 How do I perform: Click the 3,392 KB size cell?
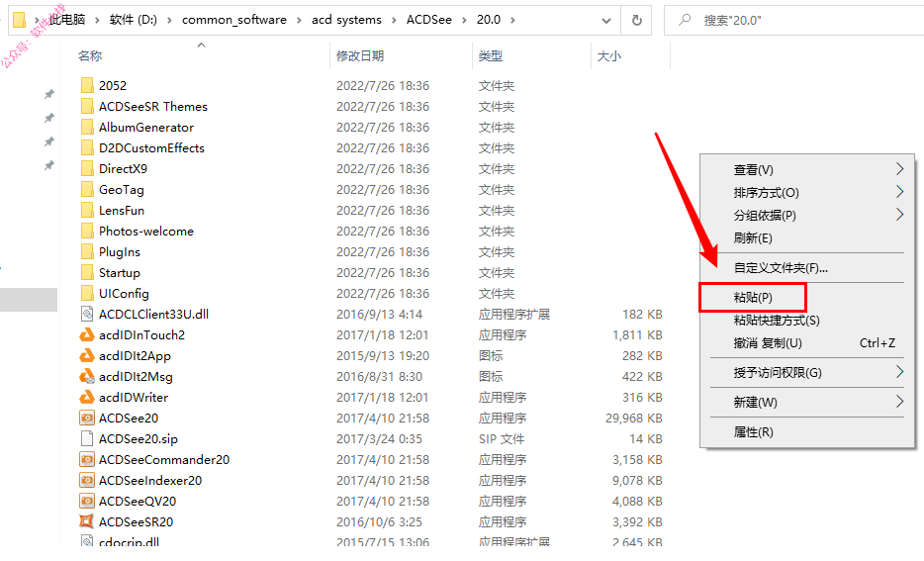point(637,521)
